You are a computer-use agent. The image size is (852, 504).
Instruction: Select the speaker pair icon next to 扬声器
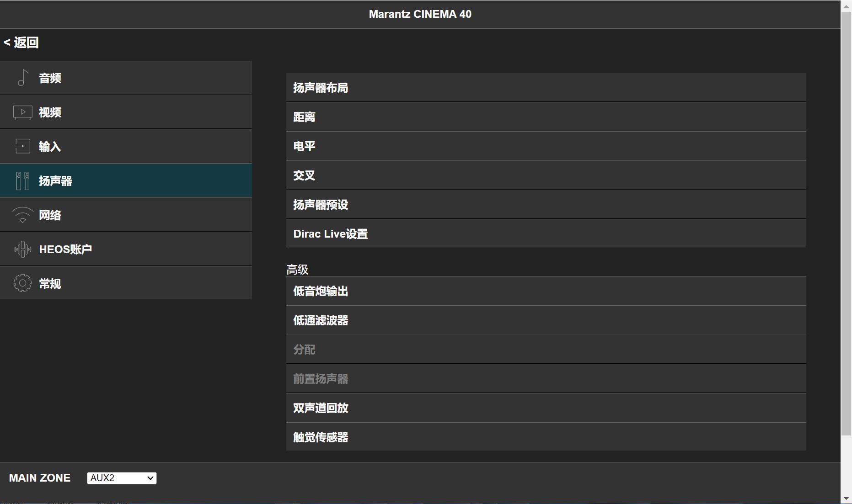coord(22,180)
